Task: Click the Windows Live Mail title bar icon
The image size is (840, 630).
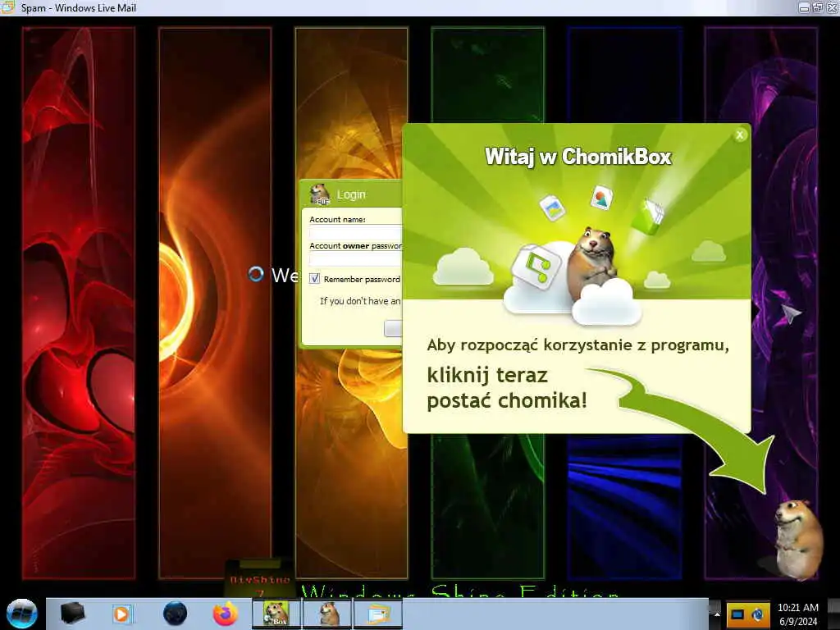Action: click(x=7, y=7)
